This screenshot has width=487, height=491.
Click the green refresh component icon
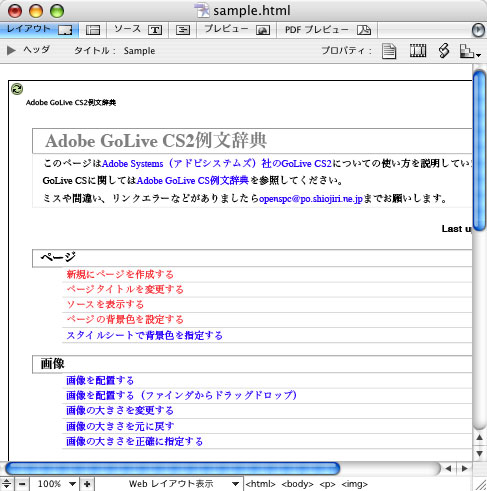point(17,89)
